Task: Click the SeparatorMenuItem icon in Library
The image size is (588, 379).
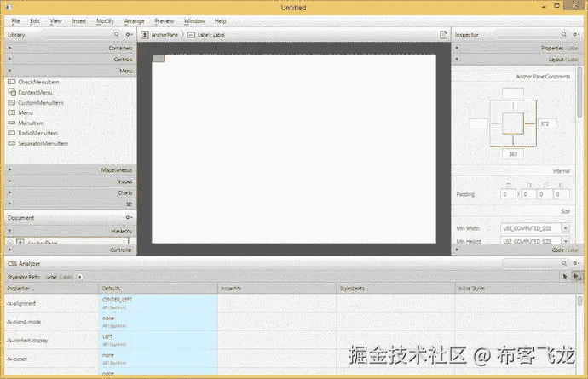Action: tap(12, 143)
